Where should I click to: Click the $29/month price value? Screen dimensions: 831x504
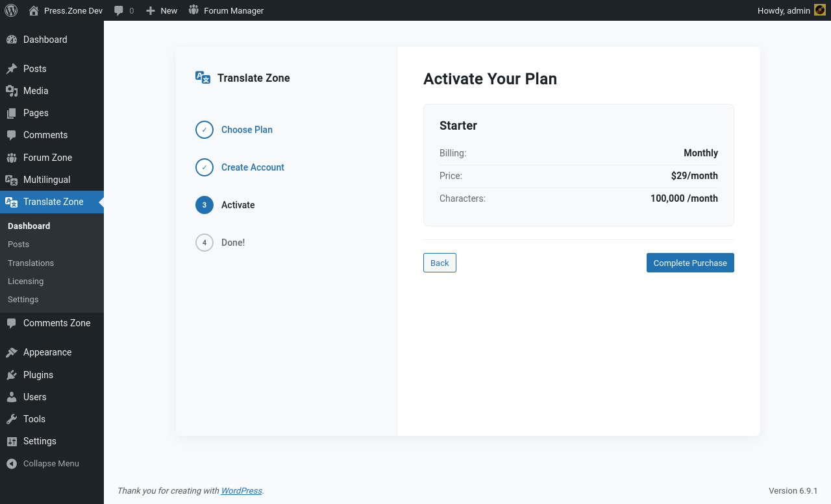[695, 176]
